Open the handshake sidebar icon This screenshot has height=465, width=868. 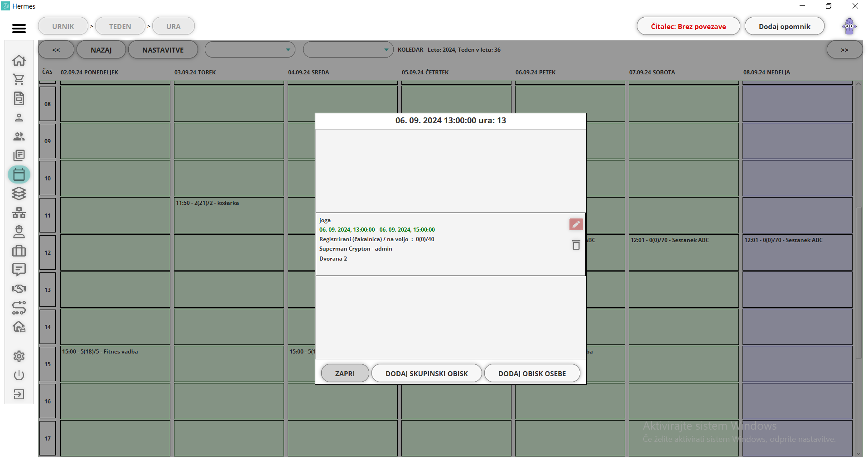pyautogui.click(x=19, y=289)
